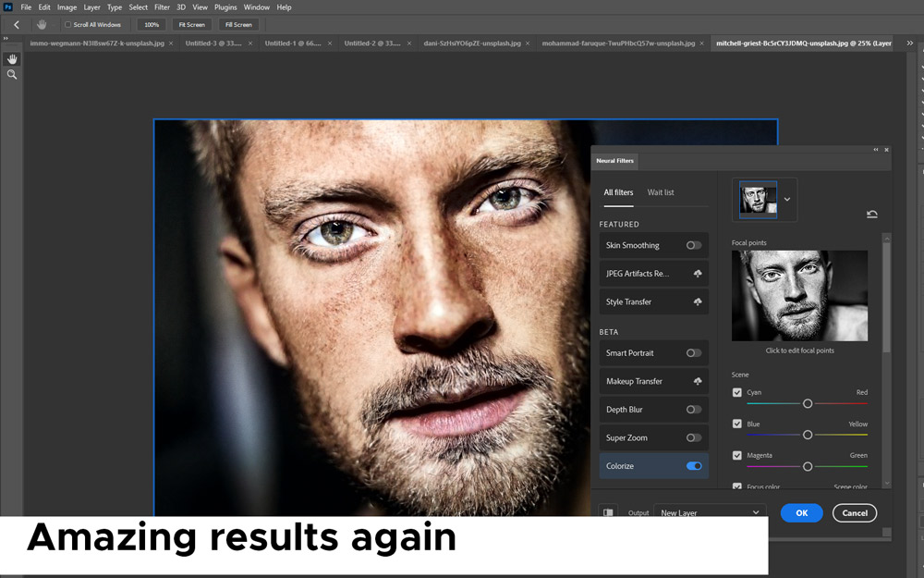Click the focal points image preview
The image size is (924, 578).
[x=799, y=295]
